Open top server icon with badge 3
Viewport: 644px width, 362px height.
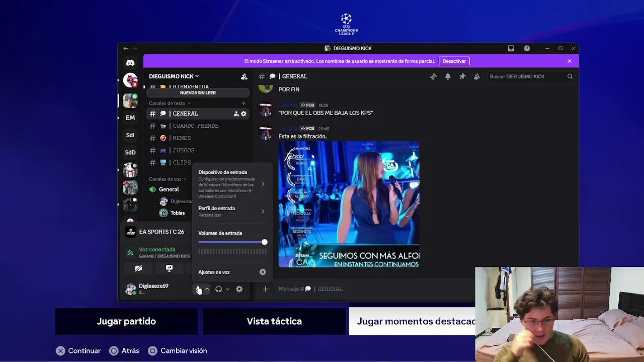[x=130, y=80]
